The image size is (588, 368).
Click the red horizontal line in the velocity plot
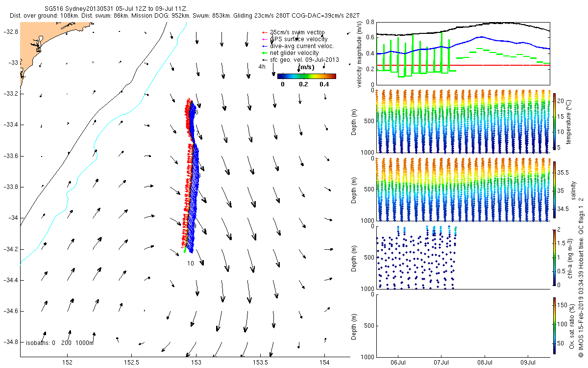[463, 65]
